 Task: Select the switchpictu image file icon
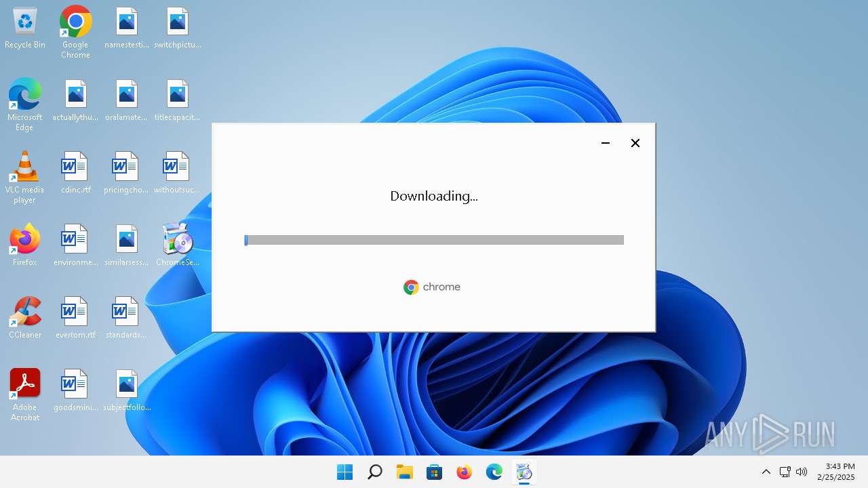point(177,28)
